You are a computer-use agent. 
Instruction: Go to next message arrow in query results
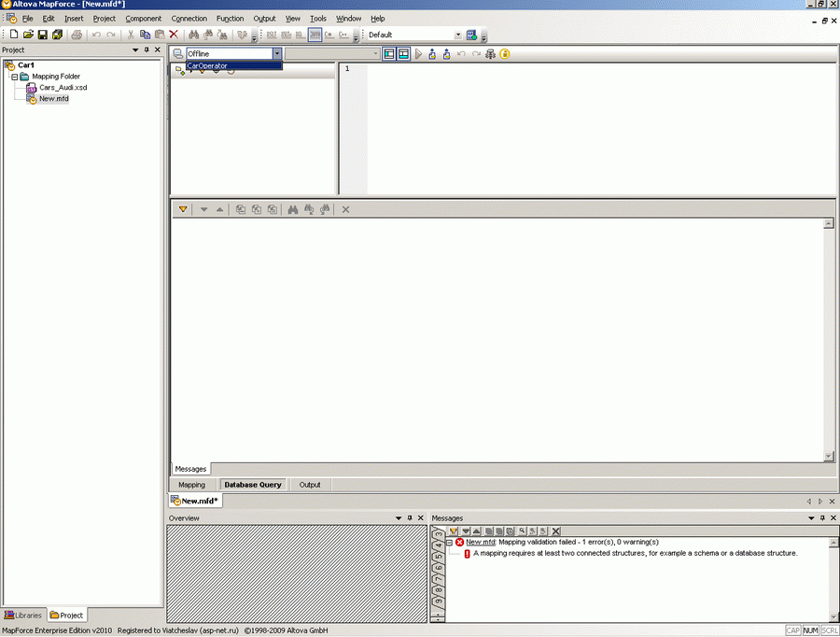tap(203, 209)
